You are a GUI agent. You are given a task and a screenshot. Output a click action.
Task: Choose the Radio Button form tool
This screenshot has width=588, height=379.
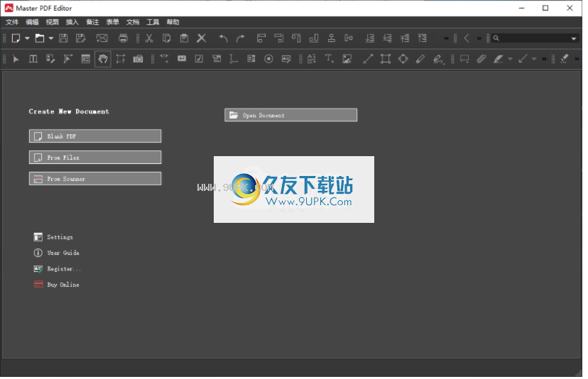pos(268,59)
